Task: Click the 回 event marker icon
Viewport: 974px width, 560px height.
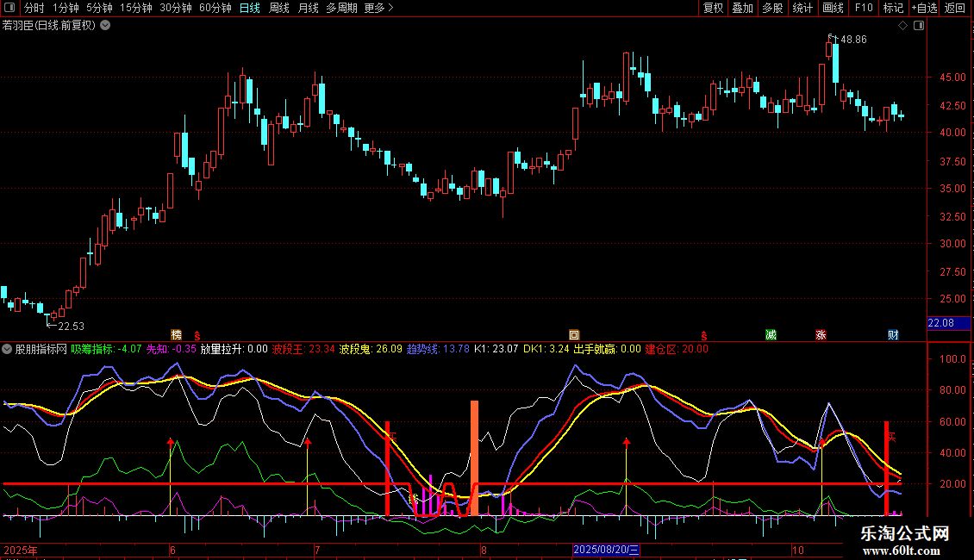Action: click(x=574, y=335)
